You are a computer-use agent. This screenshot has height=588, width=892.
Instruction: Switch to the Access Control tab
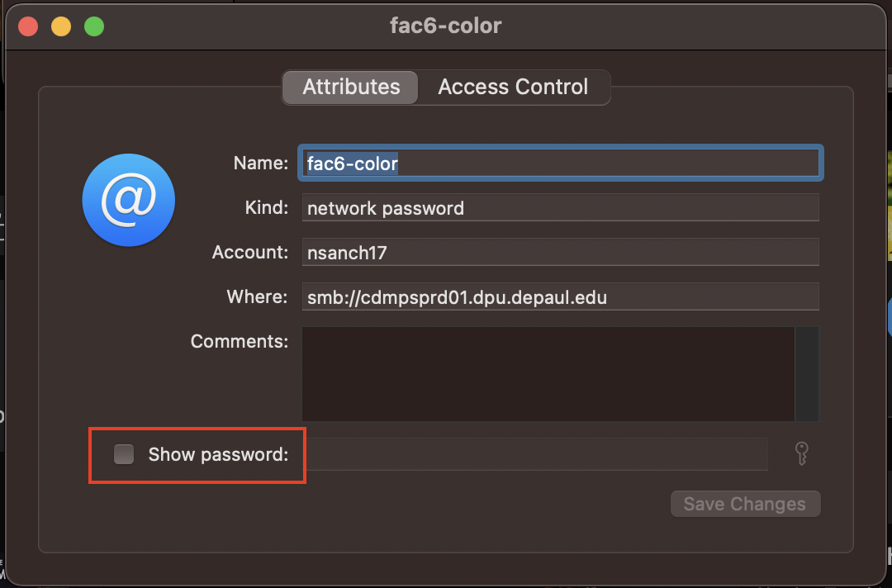(x=513, y=87)
